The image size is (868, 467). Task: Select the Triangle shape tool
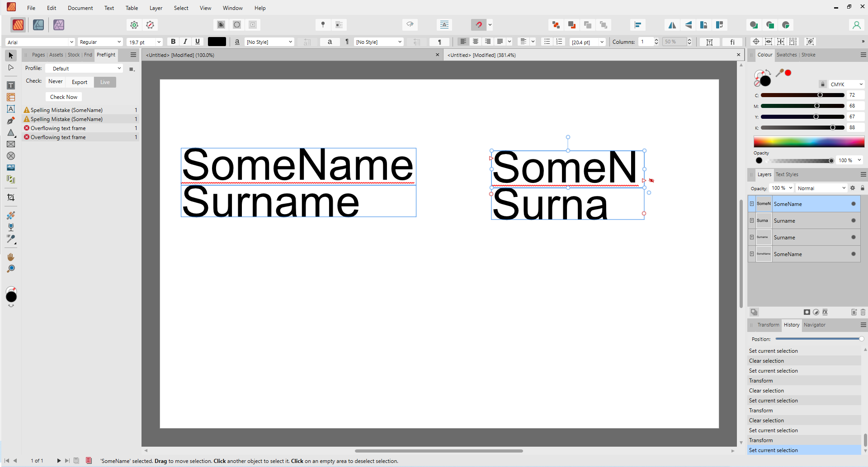pos(11,132)
